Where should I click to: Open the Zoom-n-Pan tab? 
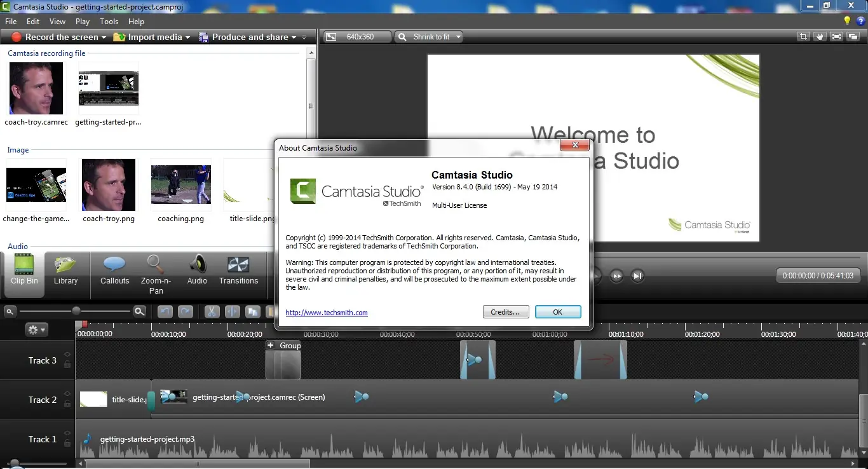(156, 275)
